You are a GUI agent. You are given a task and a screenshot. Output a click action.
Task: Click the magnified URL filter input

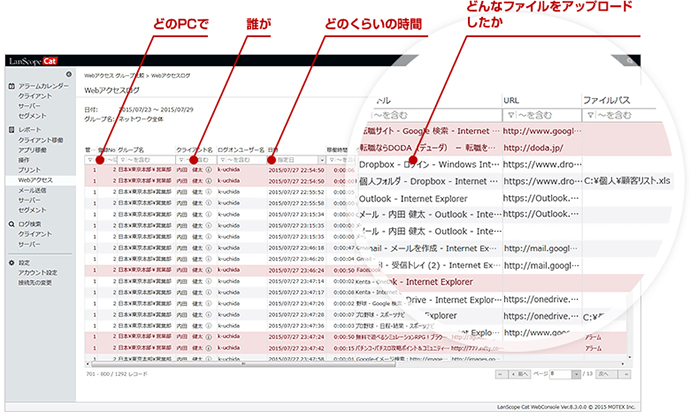pos(542,115)
